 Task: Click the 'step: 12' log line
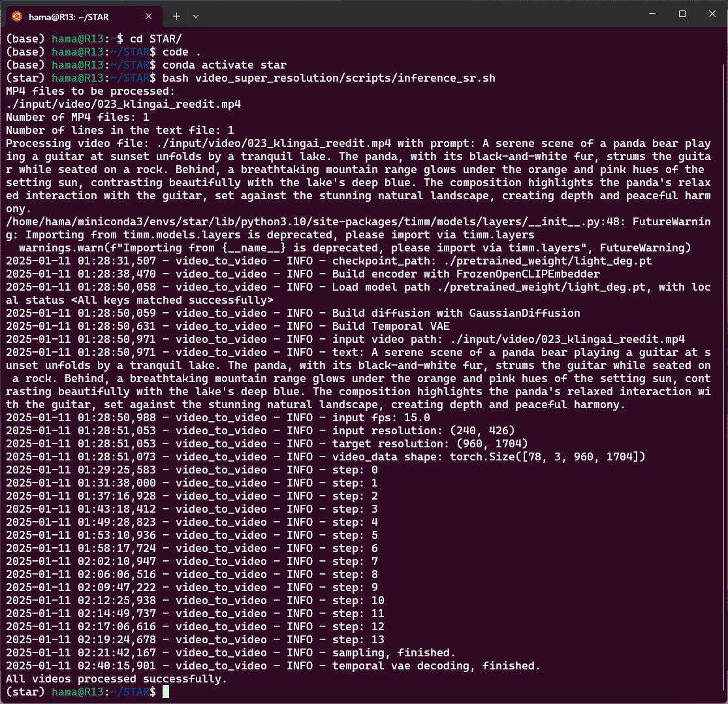click(x=195, y=626)
